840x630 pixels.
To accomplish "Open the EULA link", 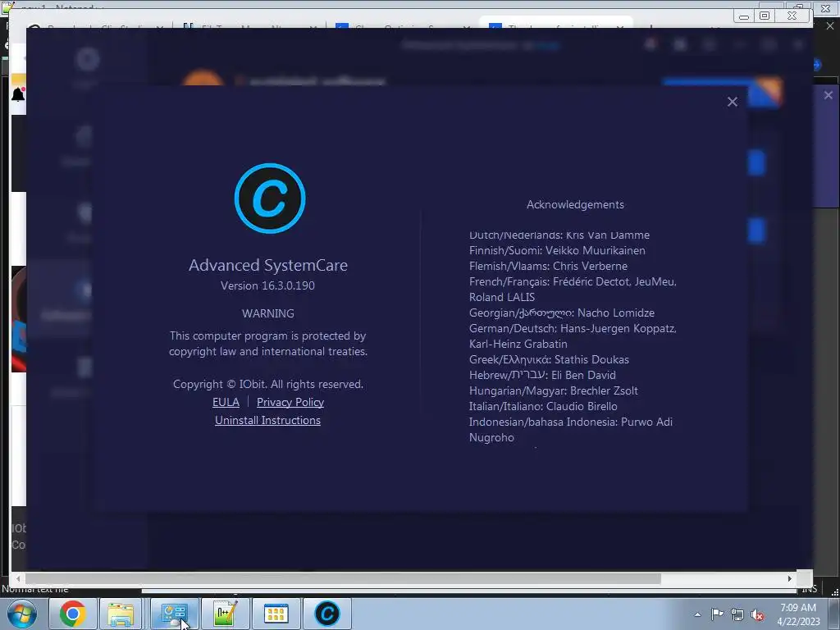I will [226, 402].
